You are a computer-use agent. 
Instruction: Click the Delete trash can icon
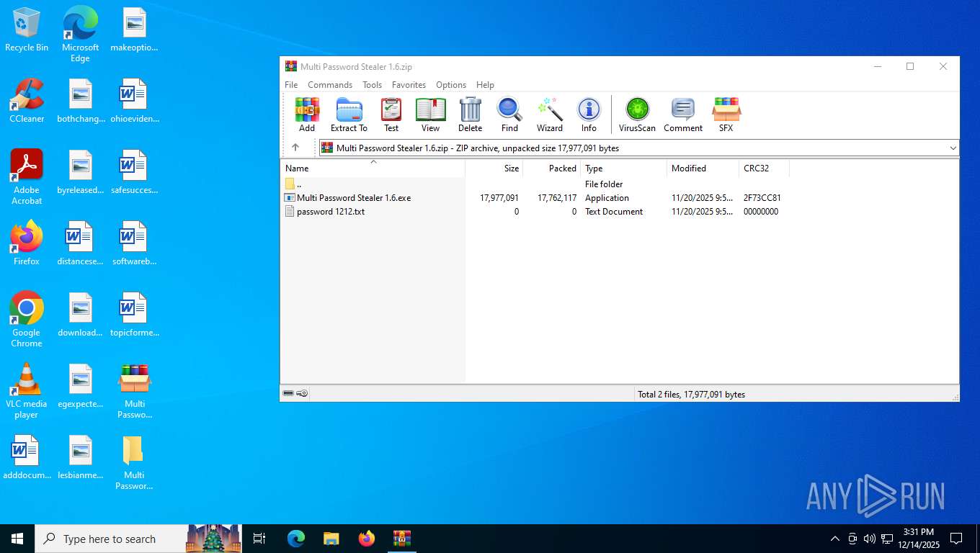click(x=470, y=115)
